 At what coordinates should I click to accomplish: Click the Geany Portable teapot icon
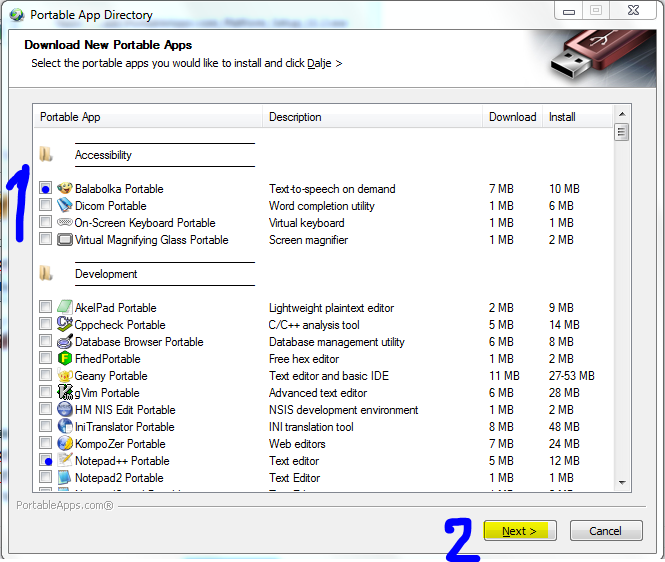tap(64, 375)
